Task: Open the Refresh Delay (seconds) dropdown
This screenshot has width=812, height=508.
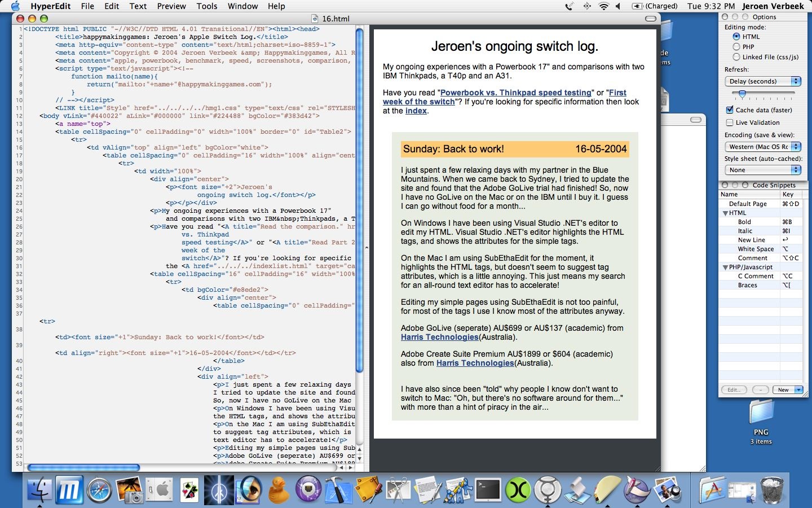Action: coord(763,81)
